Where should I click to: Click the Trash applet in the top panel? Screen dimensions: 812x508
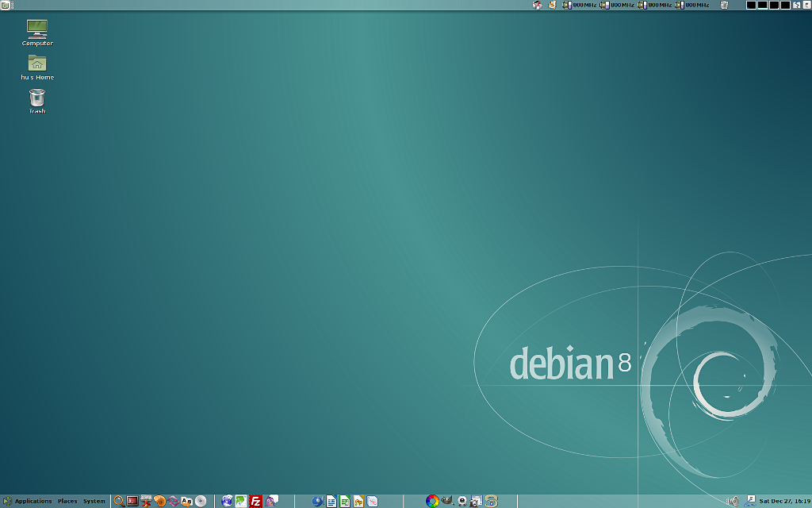(724, 5)
